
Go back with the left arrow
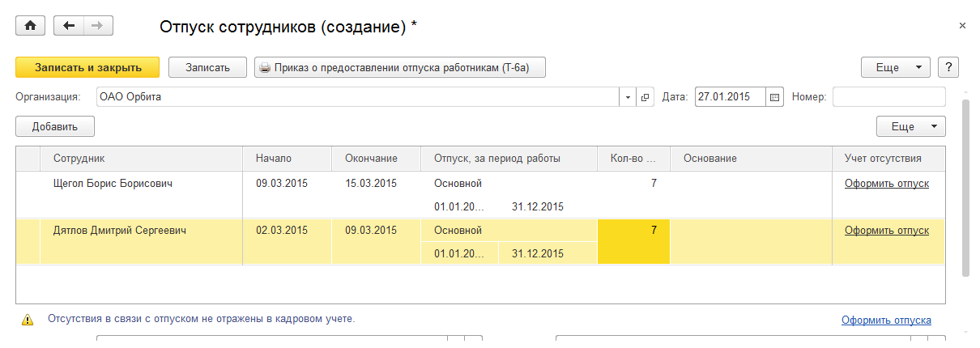(x=69, y=26)
